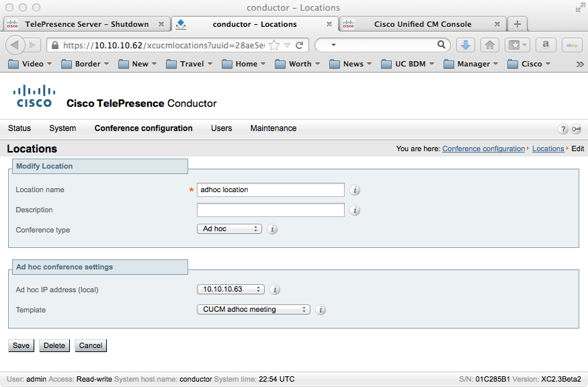Expand the Home bookmarks folder

243,64
